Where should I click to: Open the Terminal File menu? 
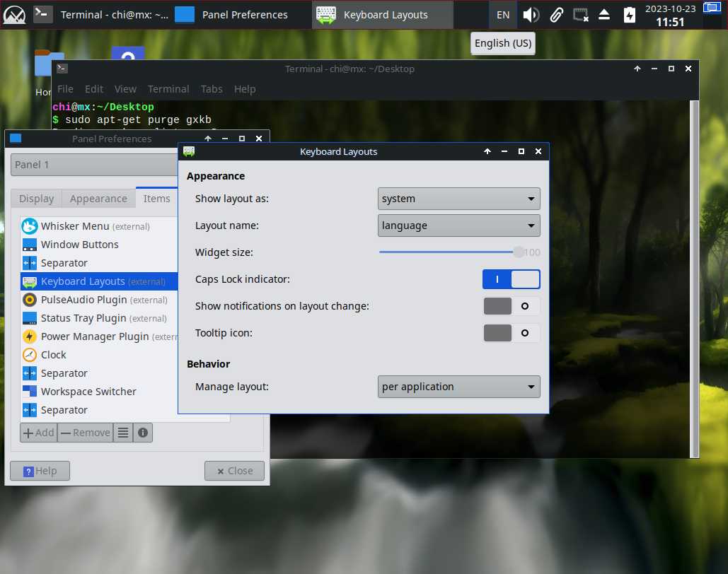point(65,89)
